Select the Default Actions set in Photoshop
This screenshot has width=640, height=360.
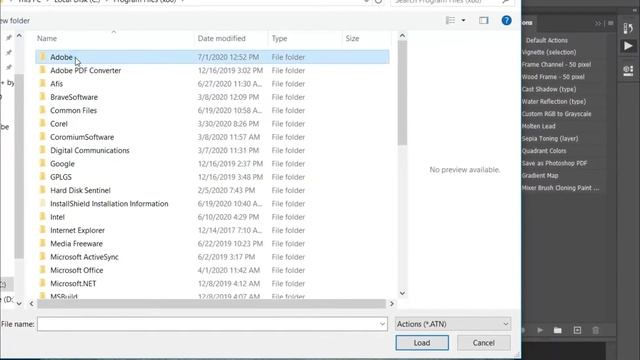click(547, 40)
